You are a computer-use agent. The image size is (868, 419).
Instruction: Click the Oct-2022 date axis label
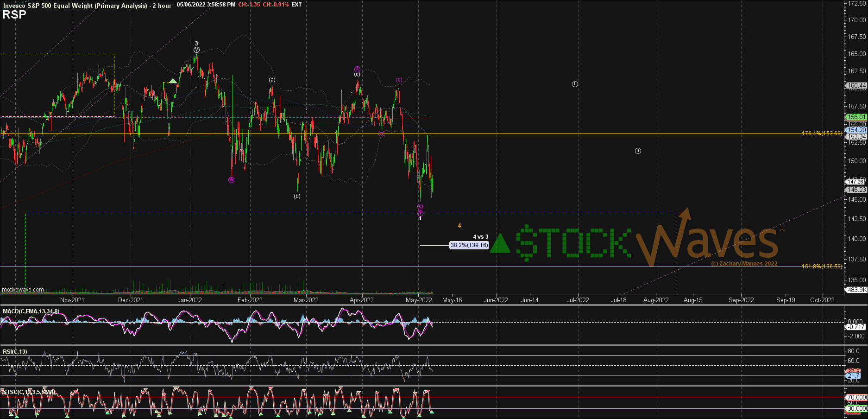pyautogui.click(x=822, y=300)
